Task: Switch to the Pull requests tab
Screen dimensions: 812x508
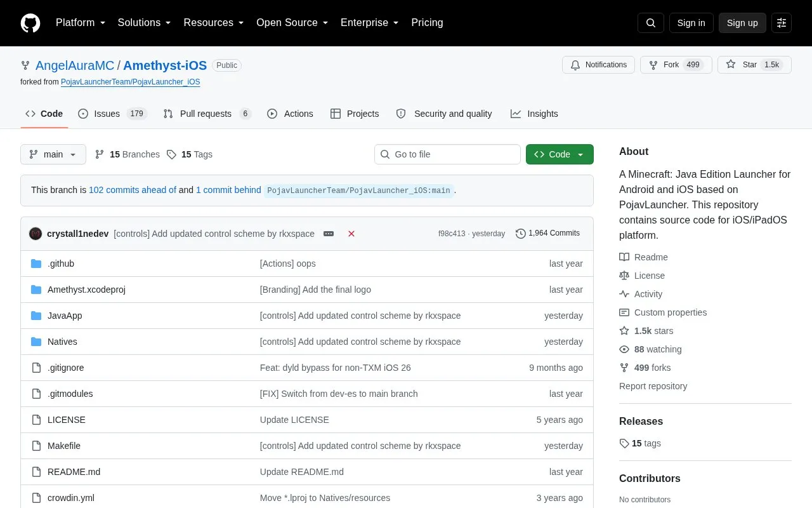Action: point(207,114)
